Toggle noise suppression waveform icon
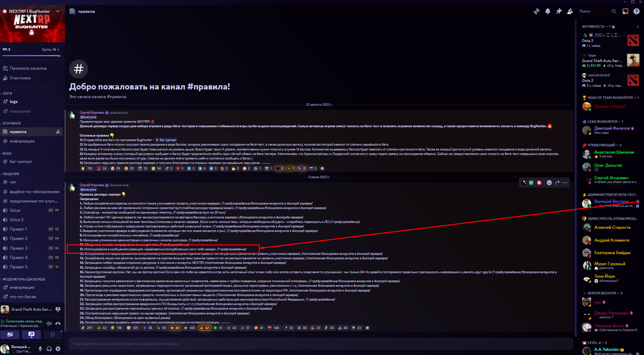Viewport: 644px width, 355px height. 49,323
